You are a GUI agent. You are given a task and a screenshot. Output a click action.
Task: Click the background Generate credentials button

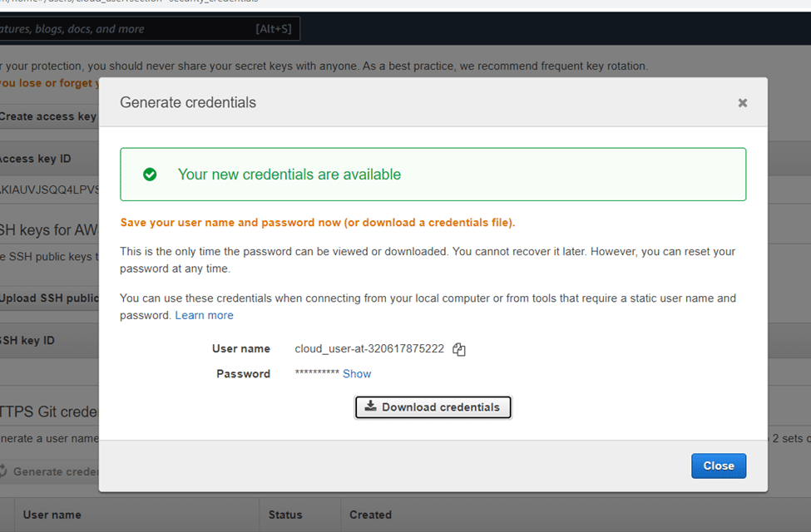(50, 471)
